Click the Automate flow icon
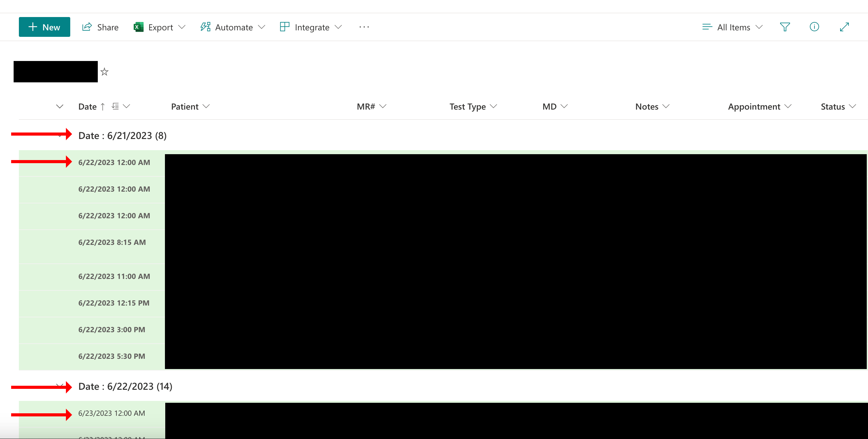The width and height of the screenshot is (868, 439). (205, 27)
